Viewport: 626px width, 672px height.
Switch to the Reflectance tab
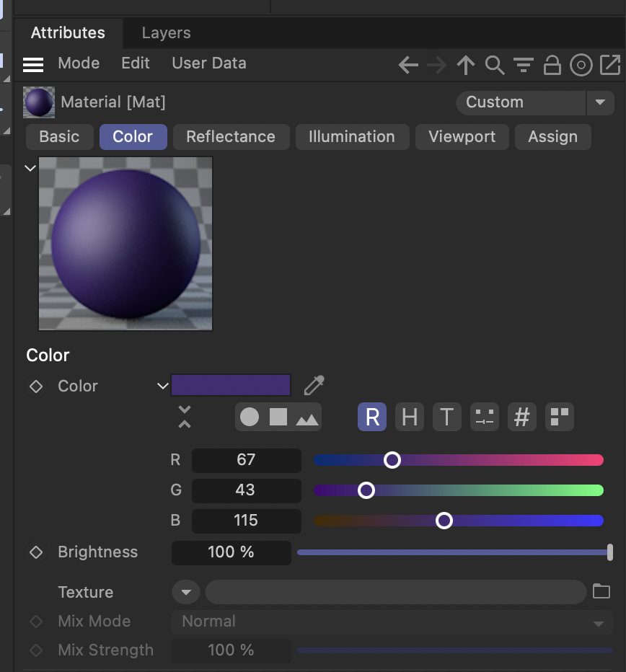click(x=231, y=136)
